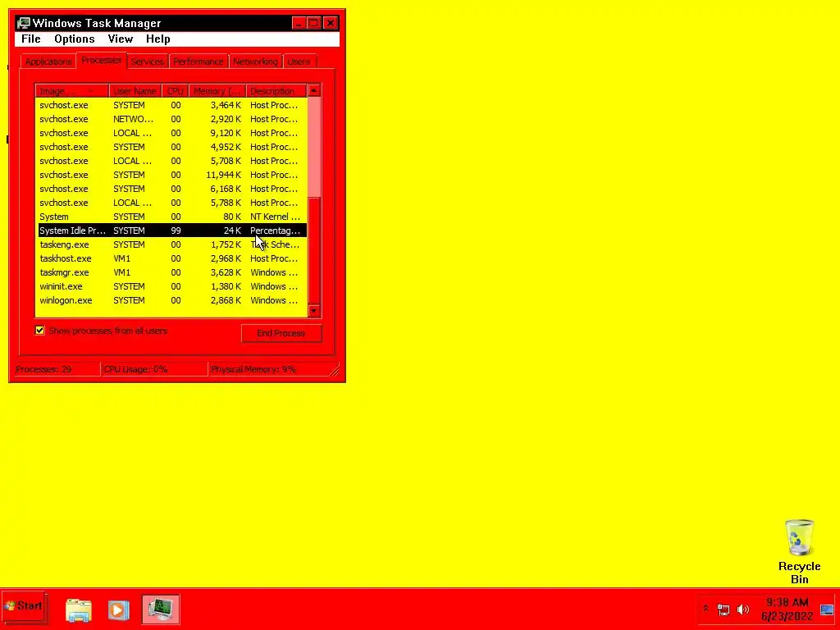840x630 pixels.
Task: Select svchost.exe using 9,120 K memory
Action: click(171, 133)
